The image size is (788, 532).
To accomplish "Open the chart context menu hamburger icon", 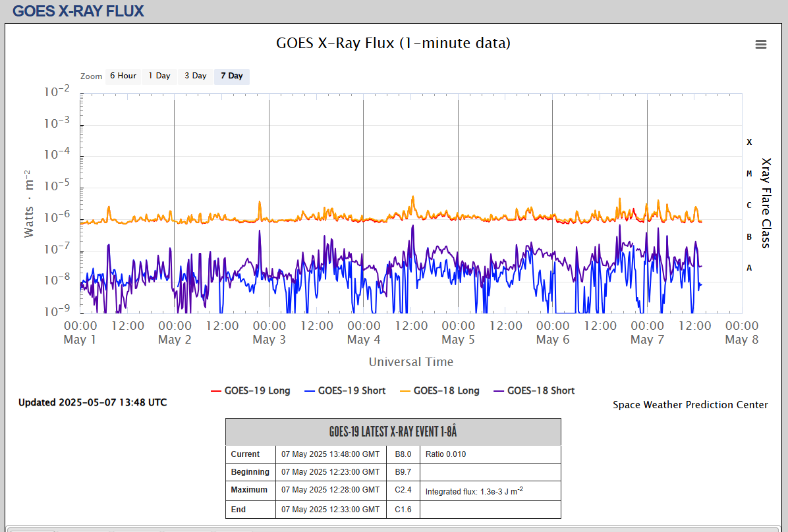I will [x=761, y=45].
